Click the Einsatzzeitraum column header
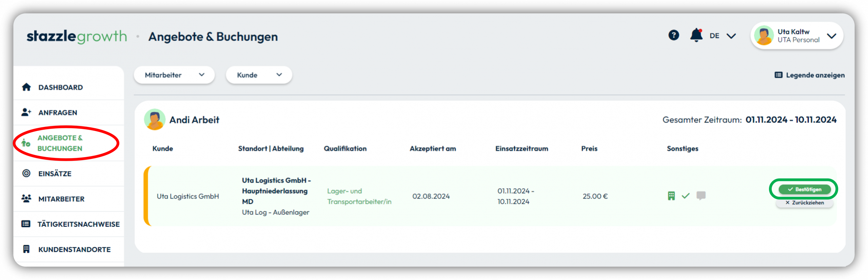868x280 pixels. [521, 148]
